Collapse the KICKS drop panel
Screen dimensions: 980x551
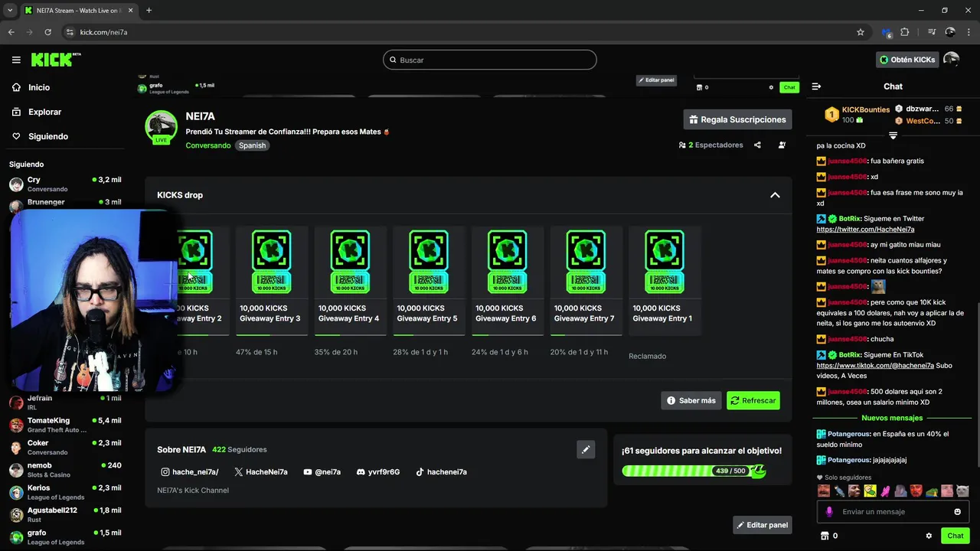[x=775, y=195]
